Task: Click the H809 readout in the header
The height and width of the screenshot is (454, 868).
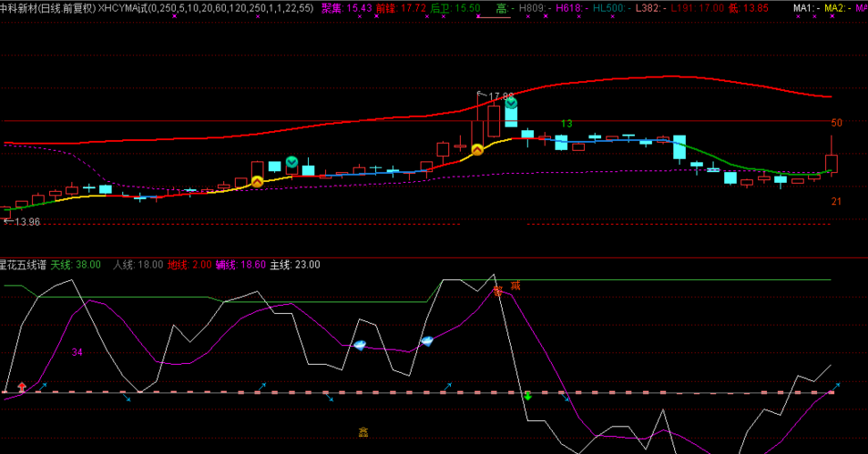Action: [x=535, y=8]
